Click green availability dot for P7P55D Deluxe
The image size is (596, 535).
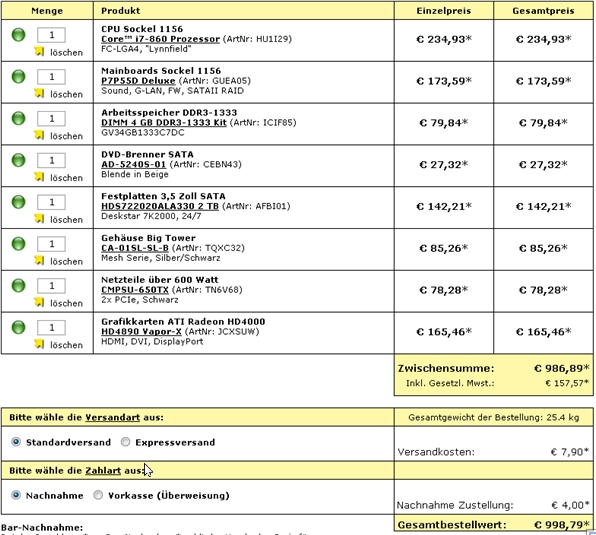point(18,77)
